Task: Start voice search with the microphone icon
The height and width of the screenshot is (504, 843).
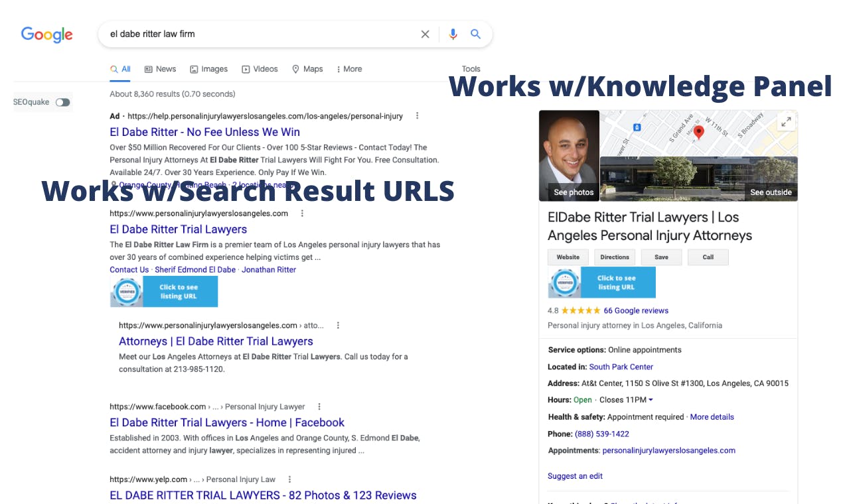Action: (x=453, y=34)
